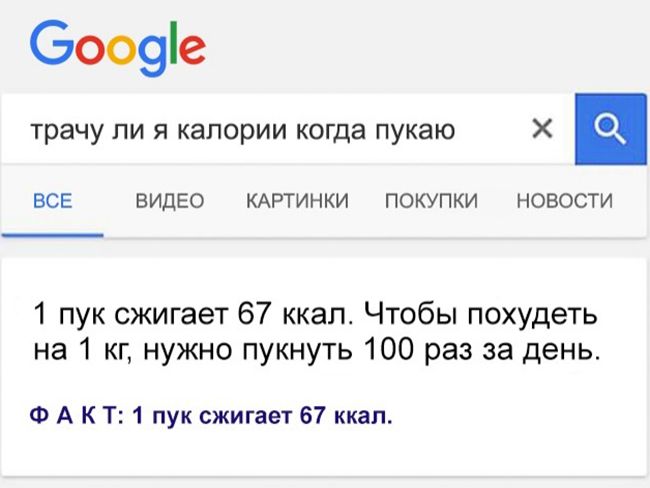Go to the ПОКУПКИ tab
Viewport: 650px width, 488px height.
[x=432, y=201]
